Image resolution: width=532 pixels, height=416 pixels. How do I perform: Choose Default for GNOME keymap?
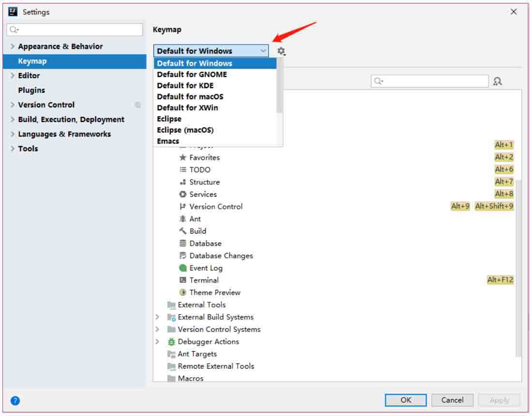[x=215, y=74]
